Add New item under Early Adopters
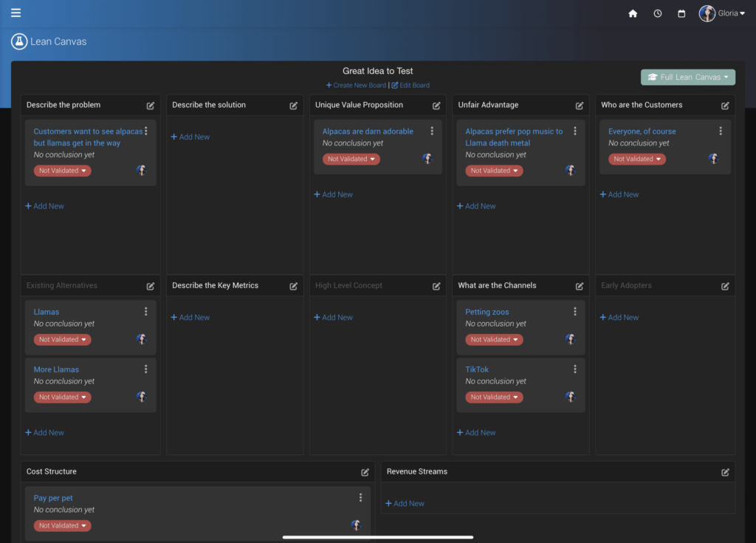Viewport: 756px width, 543px height. [x=619, y=317]
